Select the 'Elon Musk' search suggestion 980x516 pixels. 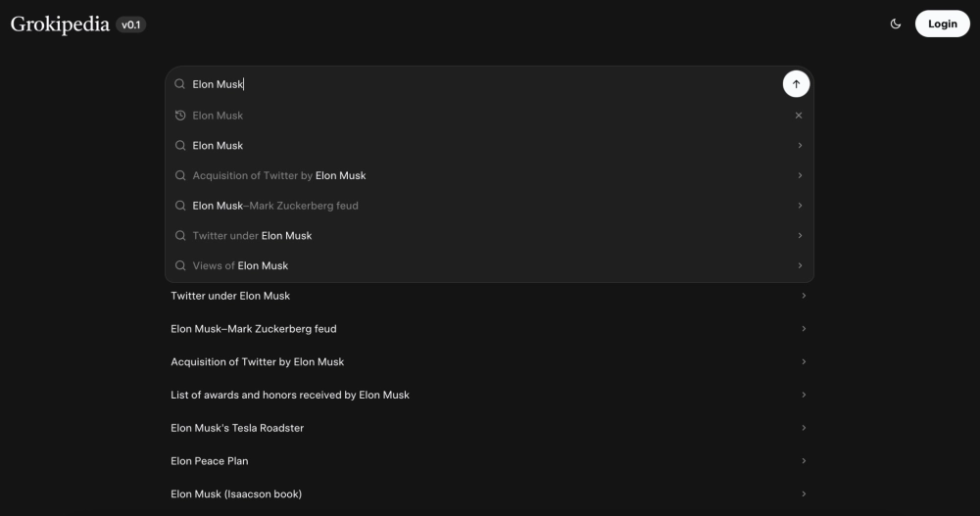[218, 146]
